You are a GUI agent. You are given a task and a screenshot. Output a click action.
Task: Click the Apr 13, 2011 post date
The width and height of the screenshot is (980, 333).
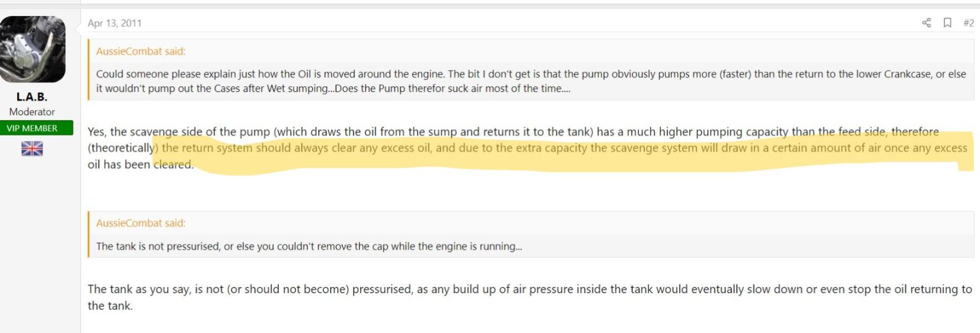tap(115, 23)
